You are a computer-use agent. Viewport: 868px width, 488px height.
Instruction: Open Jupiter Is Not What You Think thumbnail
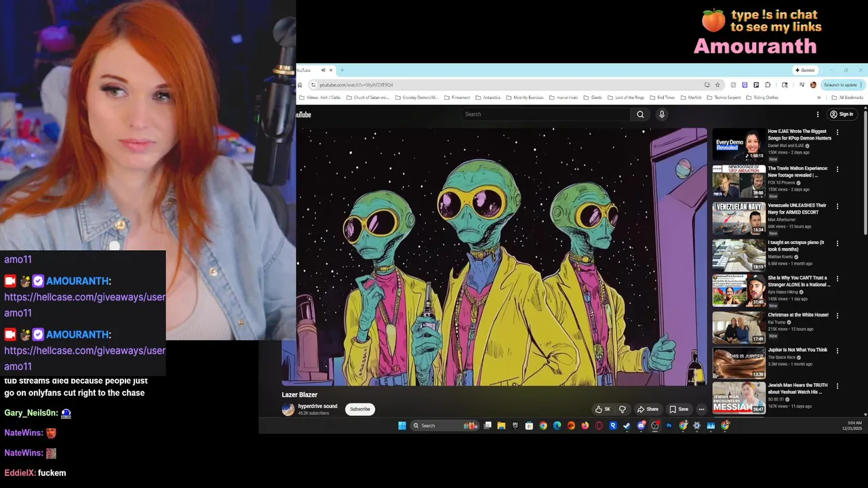click(738, 363)
